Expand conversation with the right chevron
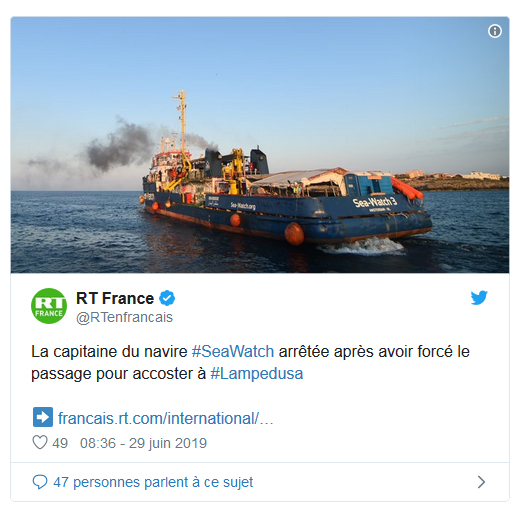 pyautogui.click(x=481, y=482)
